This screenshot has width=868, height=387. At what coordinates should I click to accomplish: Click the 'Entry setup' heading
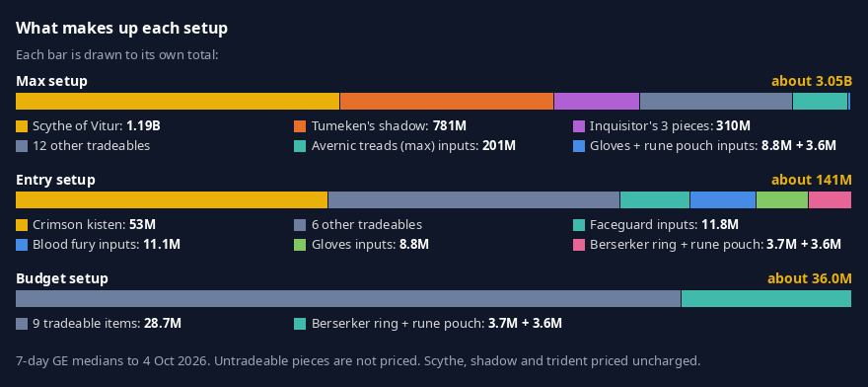tap(55, 181)
